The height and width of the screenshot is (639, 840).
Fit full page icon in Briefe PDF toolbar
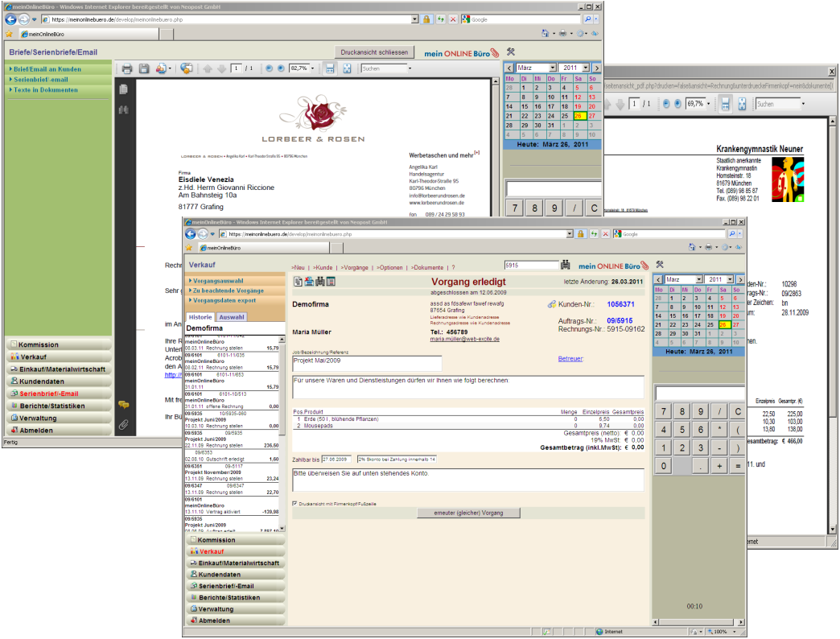click(x=347, y=68)
